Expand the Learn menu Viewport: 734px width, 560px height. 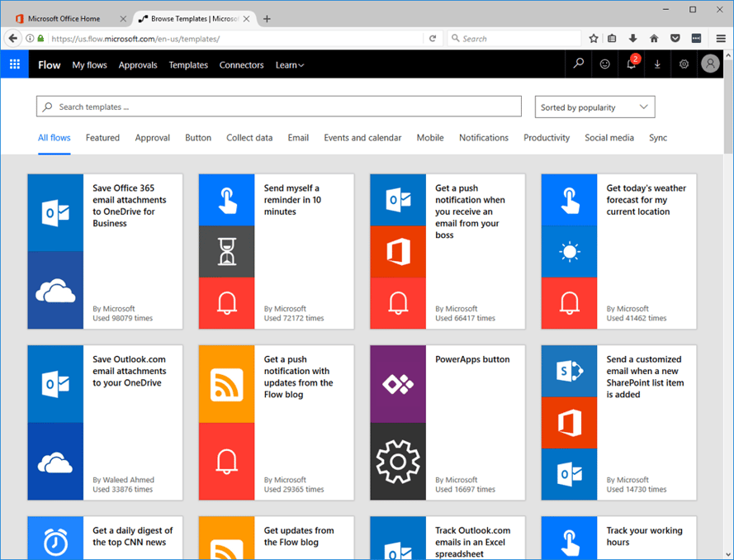290,65
